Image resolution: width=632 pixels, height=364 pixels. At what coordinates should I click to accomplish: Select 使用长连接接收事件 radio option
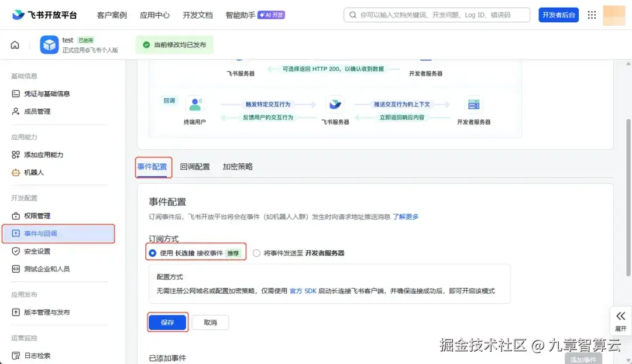click(152, 253)
